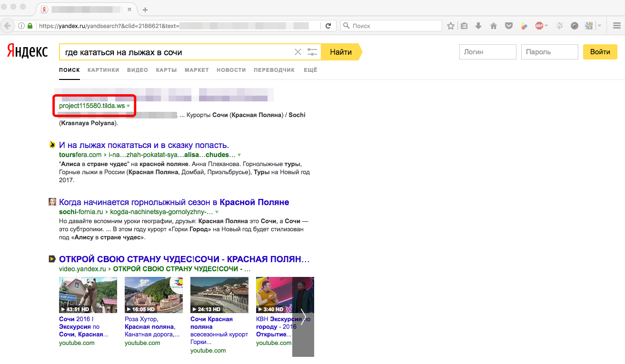Viewport: 625px width, 364px height.
Task: Switch to the ПЕРЕВОДЧИК tab
Action: point(274,70)
